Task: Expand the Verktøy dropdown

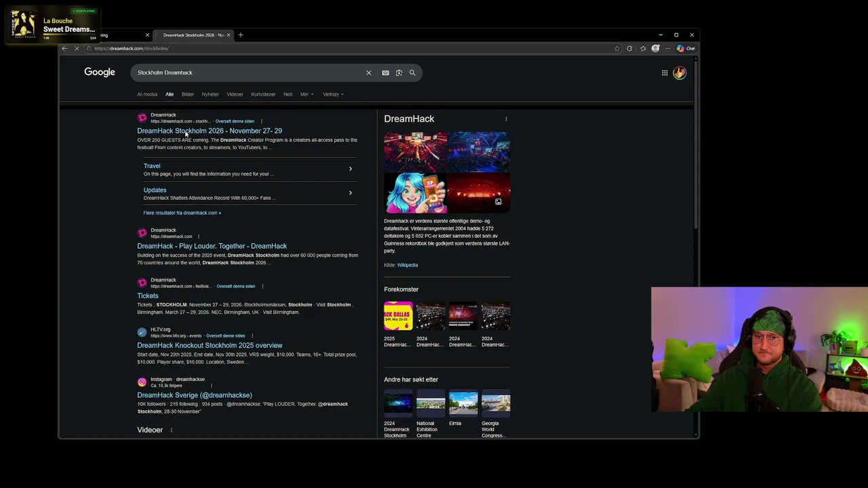Action: (333, 94)
